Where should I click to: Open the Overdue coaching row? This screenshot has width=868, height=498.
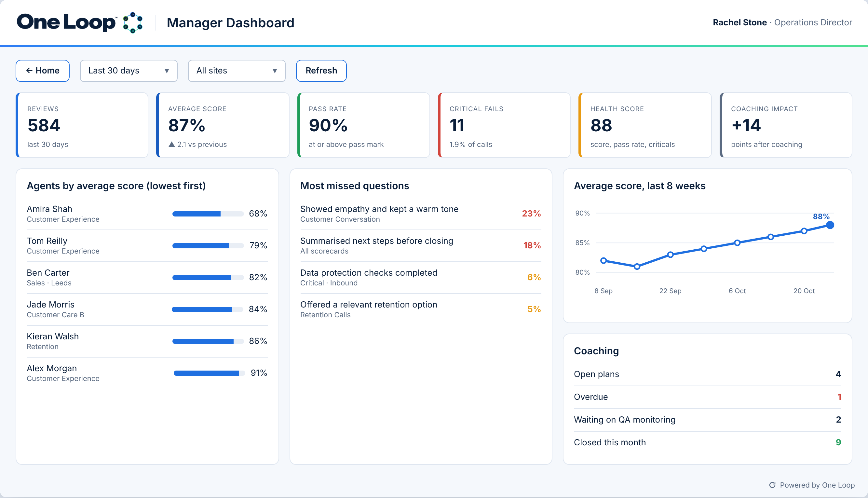708,397
